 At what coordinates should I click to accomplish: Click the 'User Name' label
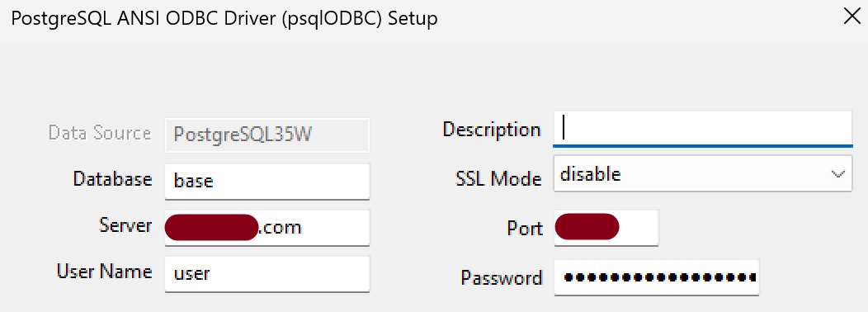tap(104, 272)
